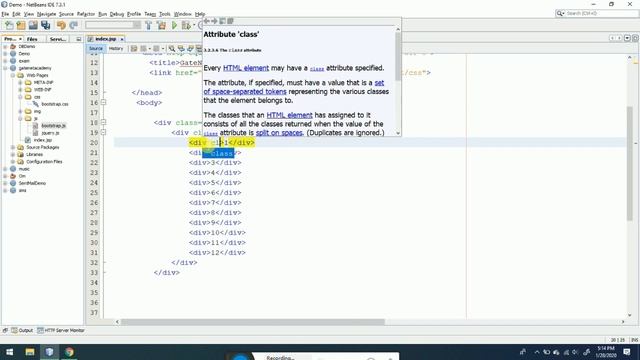Follow the 'set of space-separated tokens' link
This screenshot has height=360, width=640.
294,87
